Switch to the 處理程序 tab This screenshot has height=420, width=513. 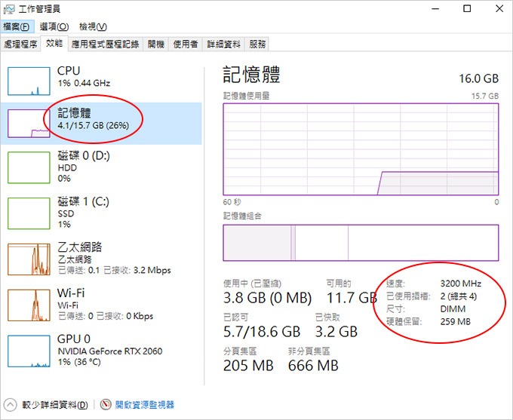tap(20, 44)
